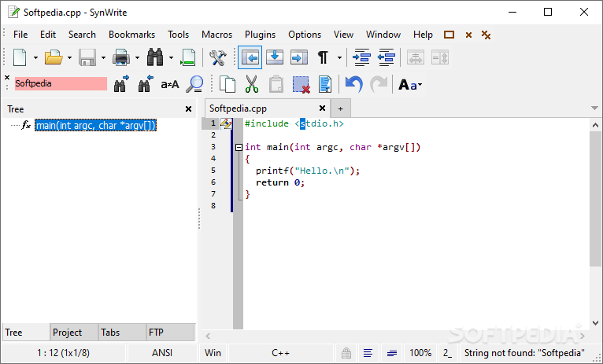Image resolution: width=603 pixels, height=364 pixels.
Task: Add a new tab with plus button
Action: pos(340,108)
